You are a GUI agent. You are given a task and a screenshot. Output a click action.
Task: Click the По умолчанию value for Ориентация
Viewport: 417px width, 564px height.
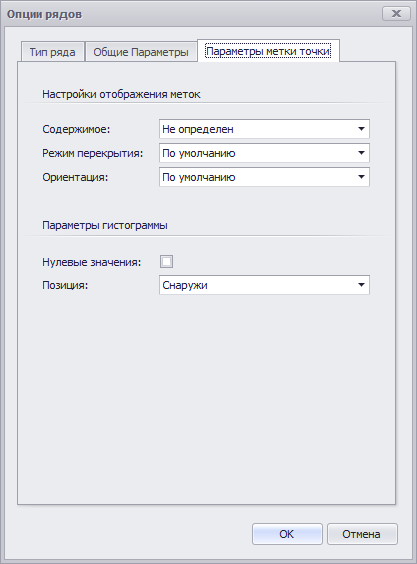pos(199,177)
